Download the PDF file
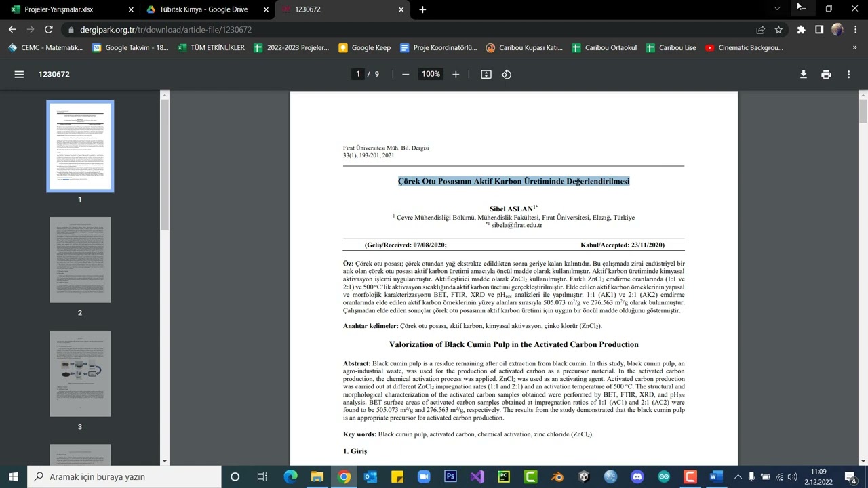Image resolution: width=868 pixels, height=488 pixels. (x=804, y=75)
